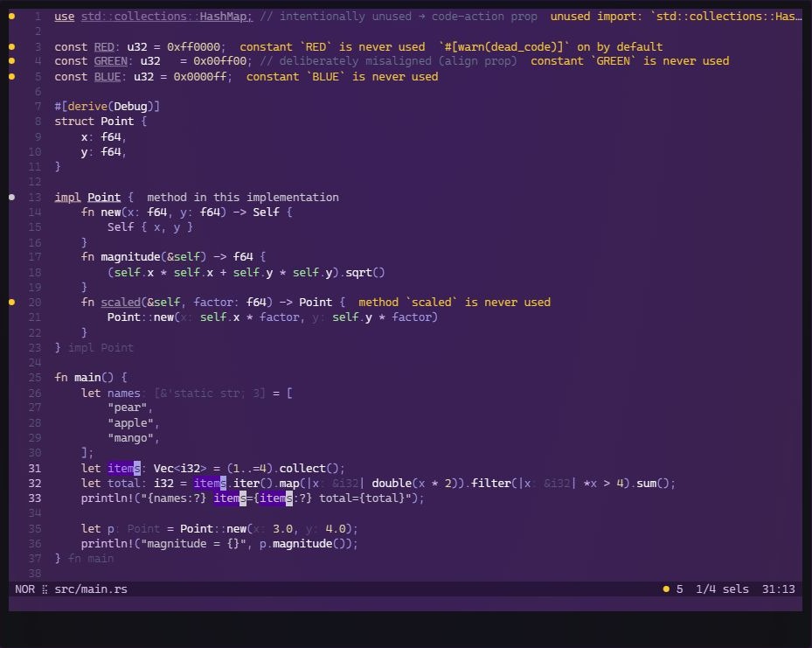The width and height of the screenshot is (812, 648).
Task: Click the fn new function name
Action: [x=111, y=213]
